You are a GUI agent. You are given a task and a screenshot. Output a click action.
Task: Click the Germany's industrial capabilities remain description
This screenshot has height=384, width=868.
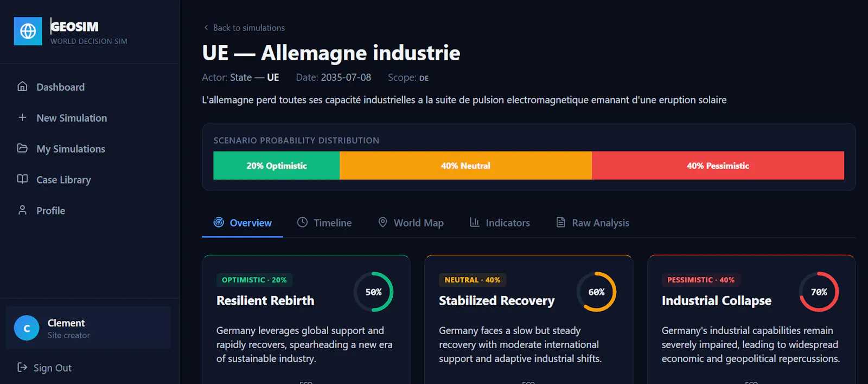tap(751, 344)
